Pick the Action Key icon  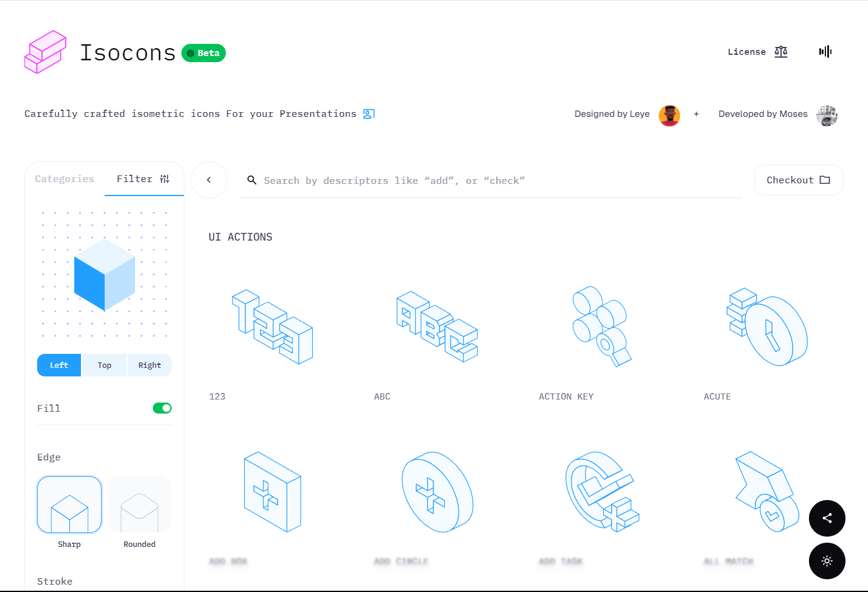[x=602, y=326]
